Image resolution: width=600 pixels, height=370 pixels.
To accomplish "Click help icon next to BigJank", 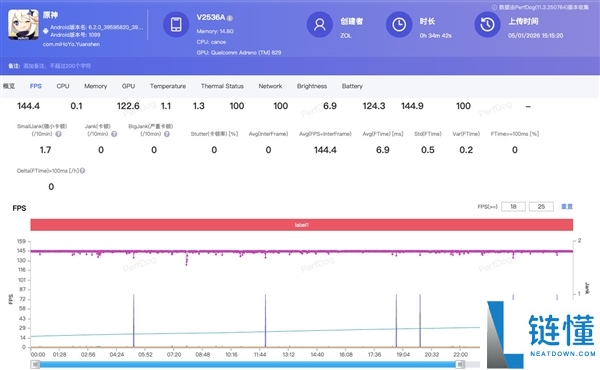I will (167, 134).
